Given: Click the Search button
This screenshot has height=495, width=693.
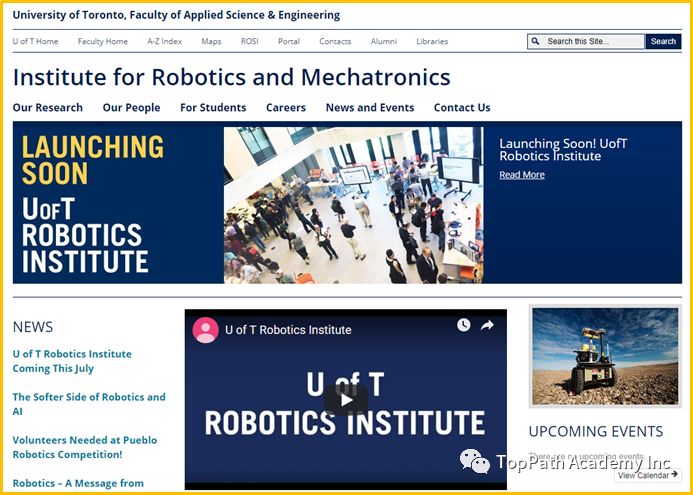Looking at the screenshot, I should tap(663, 42).
